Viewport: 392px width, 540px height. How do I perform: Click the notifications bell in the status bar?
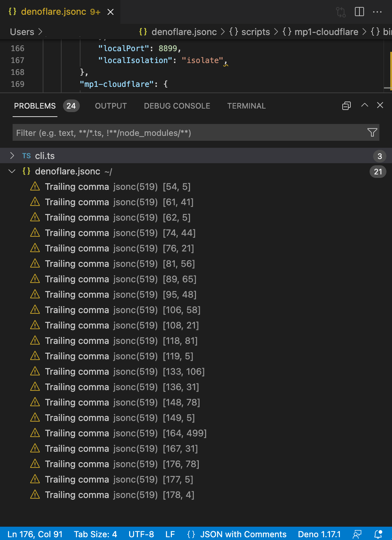pos(378,534)
